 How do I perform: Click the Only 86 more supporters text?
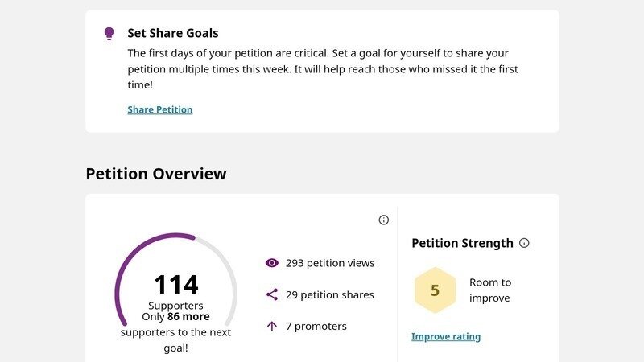[x=175, y=332]
